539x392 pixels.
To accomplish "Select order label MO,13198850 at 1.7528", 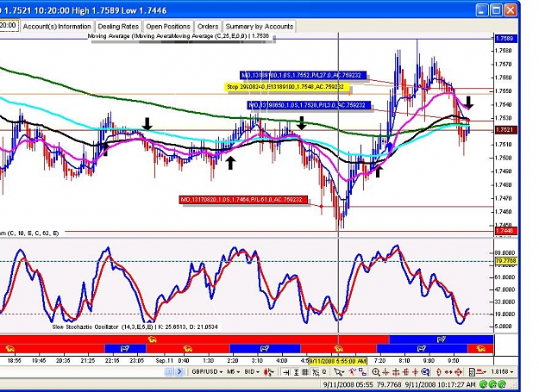I will (x=310, y=105).
